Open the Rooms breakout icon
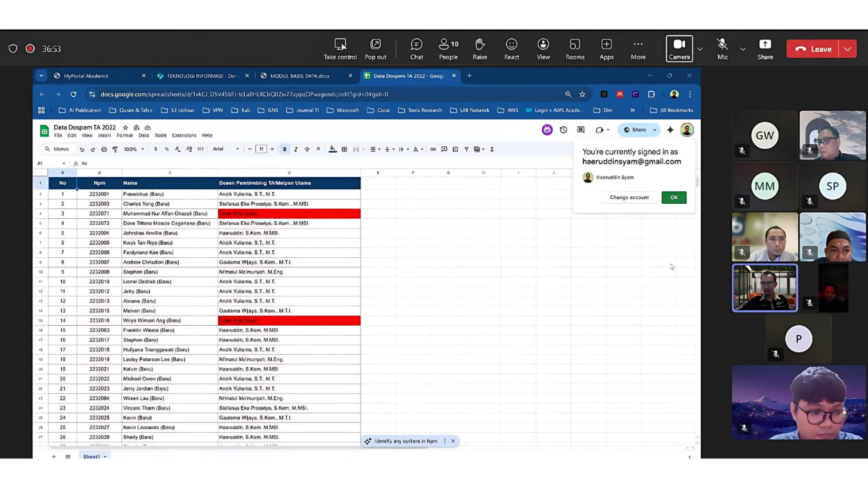The height and width of the screenshot is (488, 868). [574, 48]
